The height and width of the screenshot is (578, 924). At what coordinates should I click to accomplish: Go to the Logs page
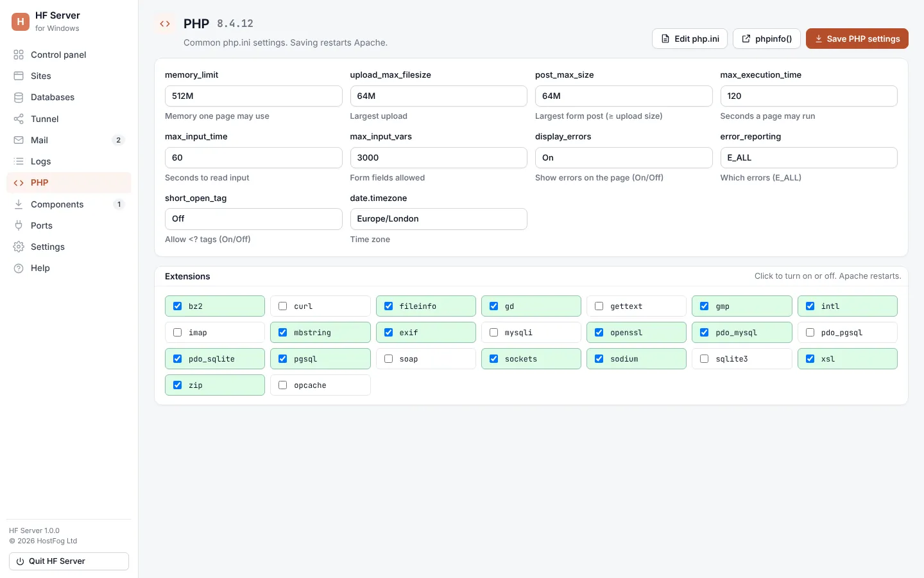coord(69,161)
